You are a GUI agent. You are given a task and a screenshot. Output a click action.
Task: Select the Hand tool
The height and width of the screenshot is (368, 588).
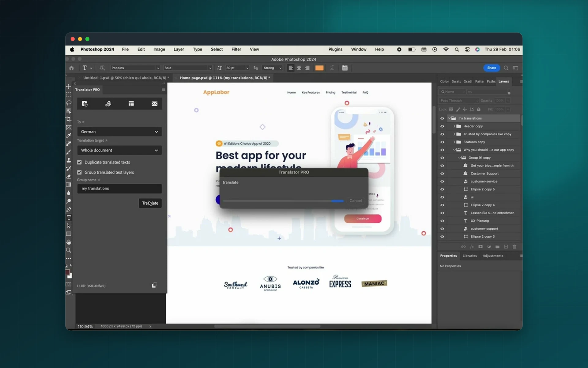tap(69, 242)
